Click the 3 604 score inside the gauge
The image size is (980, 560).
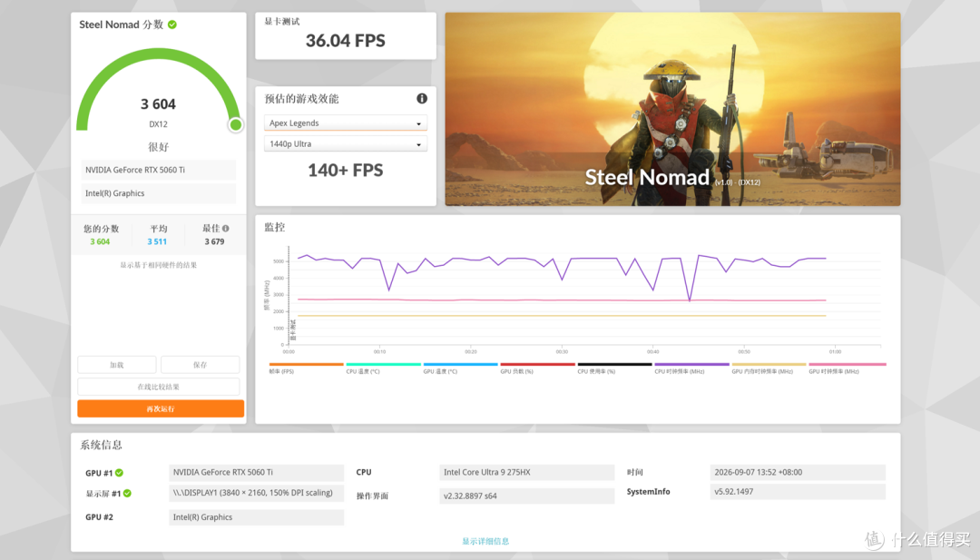coord(158,103)
